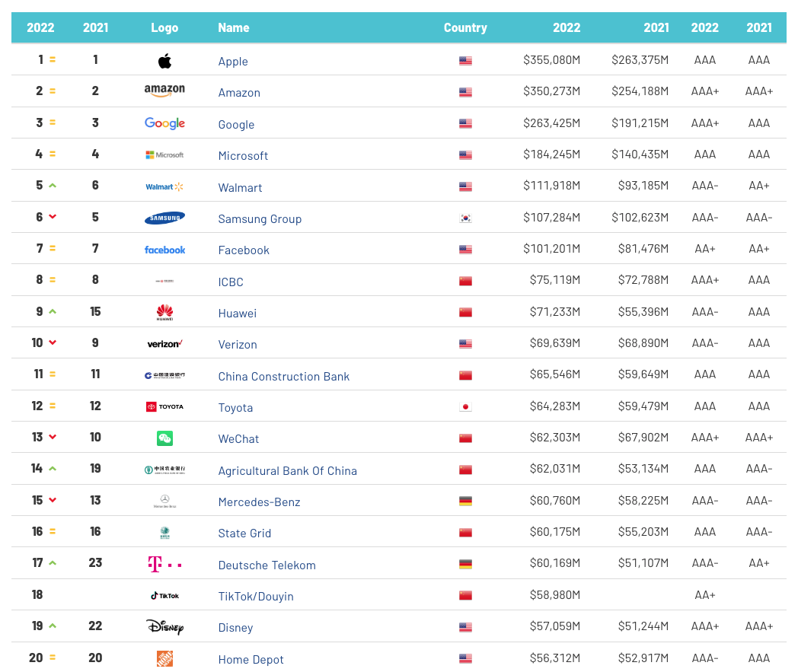Click Deutsche Telekom's 2021 rank 23
The height and width of the screenshot is (672, 798).
(x=95, y=562)
